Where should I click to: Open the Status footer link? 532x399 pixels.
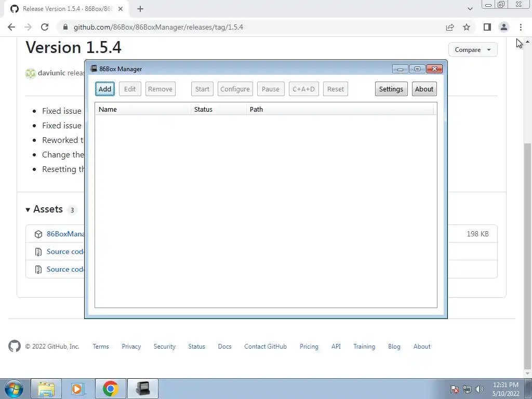197,347
